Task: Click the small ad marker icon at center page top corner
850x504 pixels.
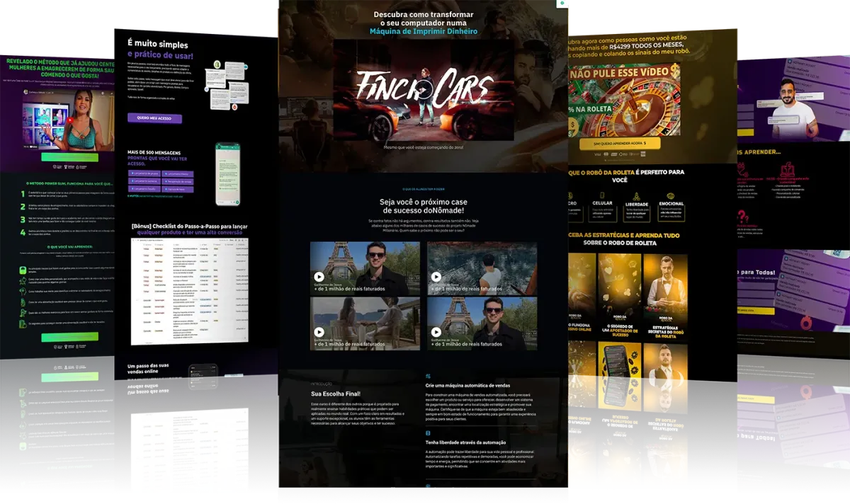Action: tap(564, 4)
